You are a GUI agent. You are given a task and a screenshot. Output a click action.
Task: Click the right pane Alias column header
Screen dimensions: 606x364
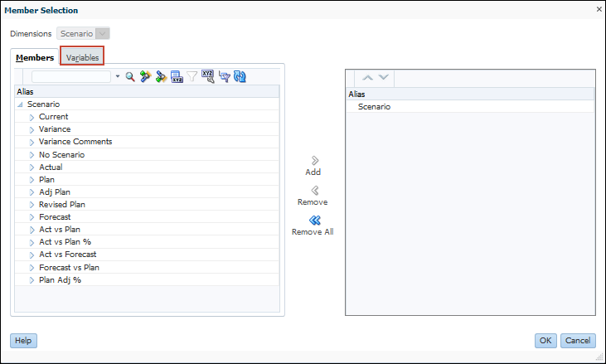click(470, 94)
